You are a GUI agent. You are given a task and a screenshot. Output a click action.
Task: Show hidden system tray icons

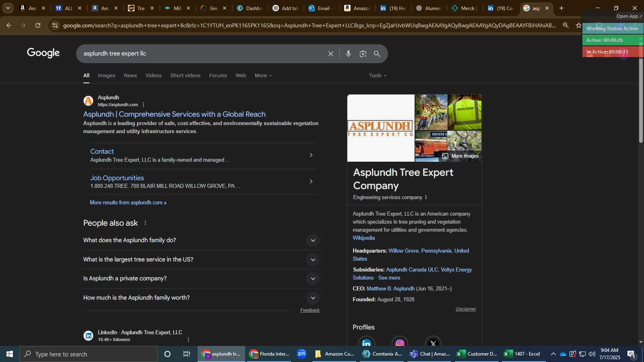[x=553, y=354]
